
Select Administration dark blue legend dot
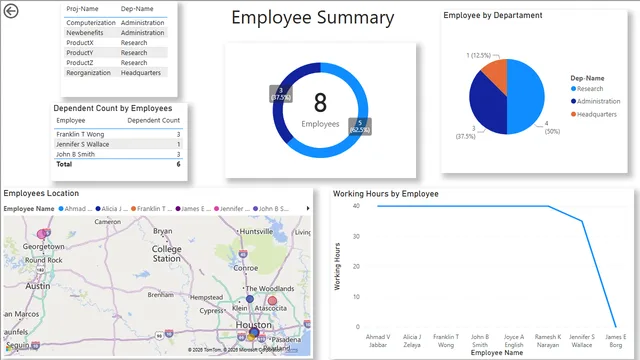[x=573, y=101]
